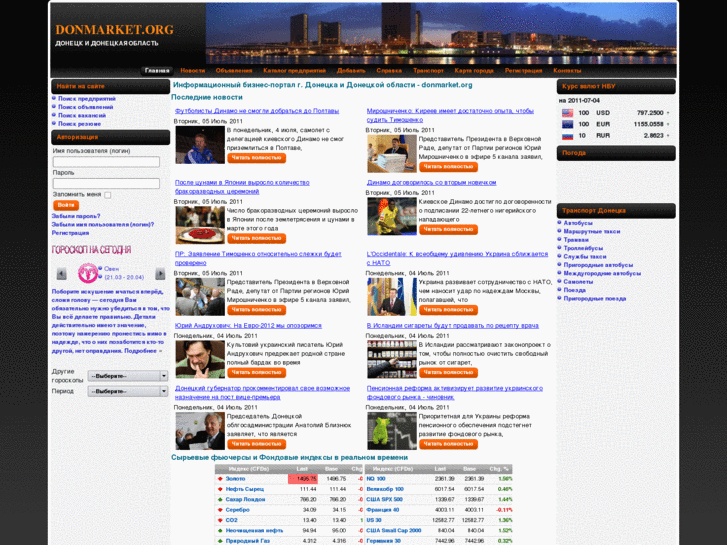Open the Новости menu item
727x545 pixels.
click(x=192, y=71)
